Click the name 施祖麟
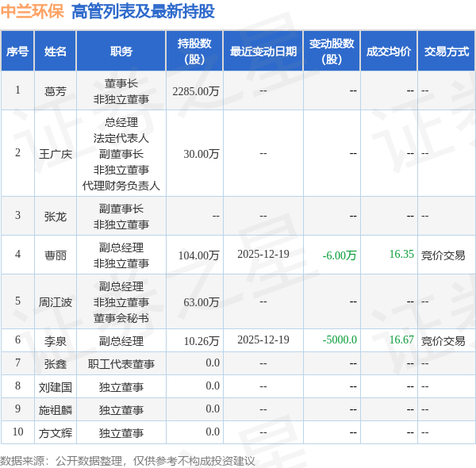The height and width of the screenshot is (468, 476). point(56,410)
